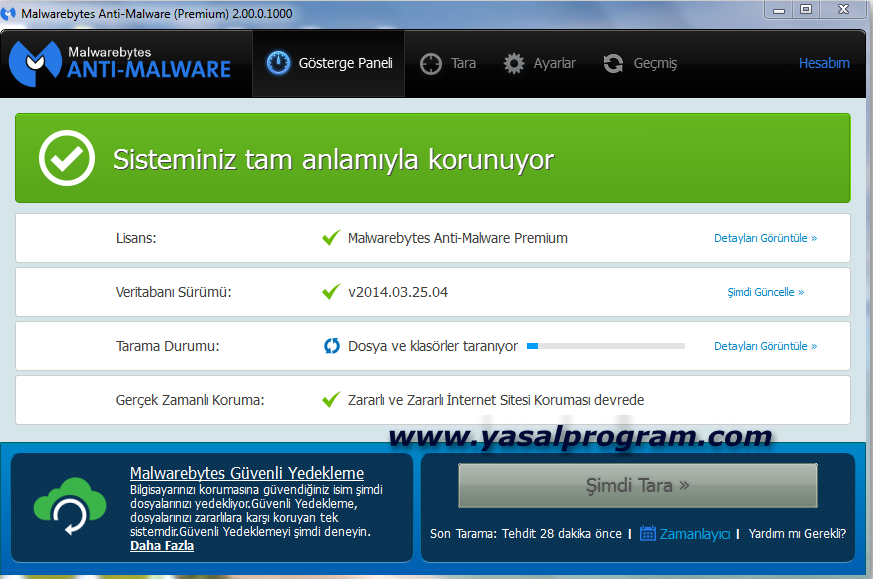The width and height of the screenshot is (873, 579).
Task: Open the Daha Fazla link
Action: [161, 545]
